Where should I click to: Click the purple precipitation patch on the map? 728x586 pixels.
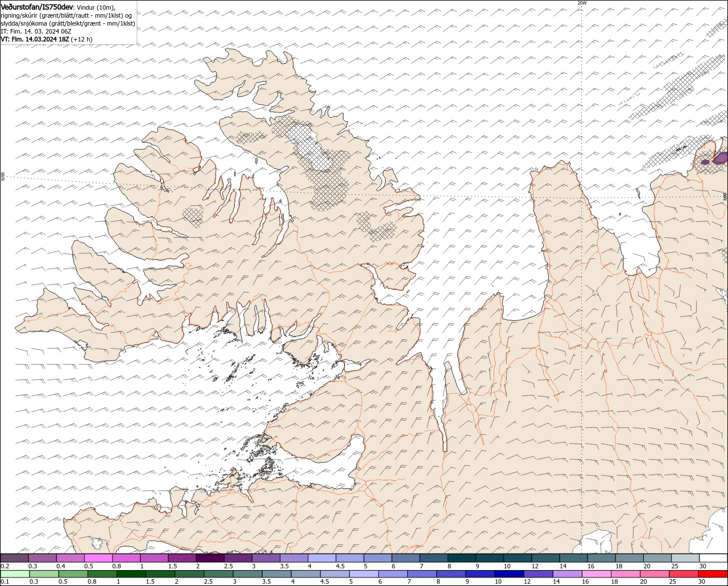720,157
